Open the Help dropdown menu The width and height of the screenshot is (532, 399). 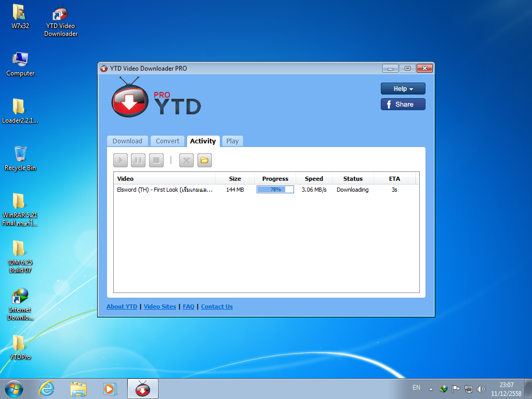tap(403, 88)
